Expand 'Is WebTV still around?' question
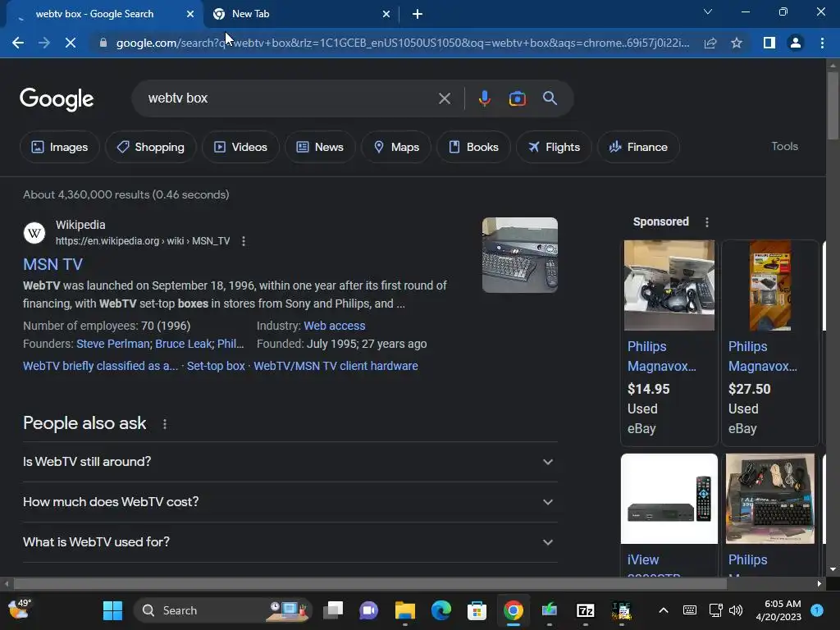Screen dimensions: 840x630 290,462
